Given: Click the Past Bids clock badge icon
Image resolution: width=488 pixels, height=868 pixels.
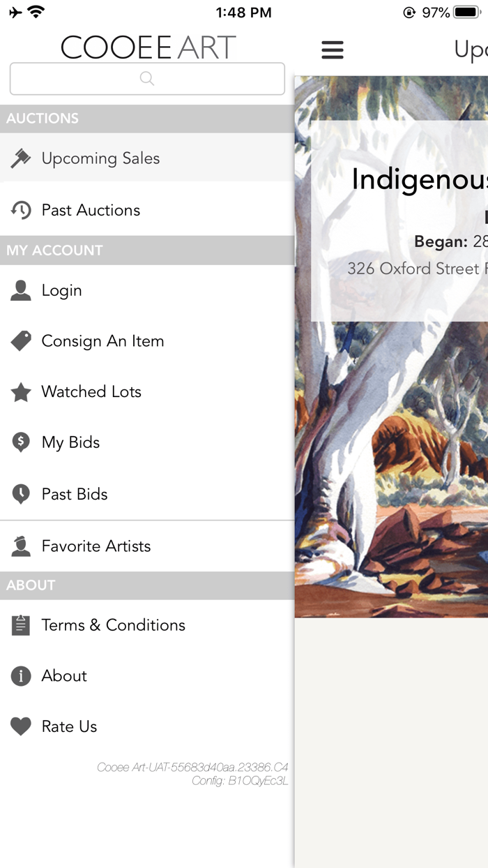Looking at the screenshot, I should [x=21, y=493].
